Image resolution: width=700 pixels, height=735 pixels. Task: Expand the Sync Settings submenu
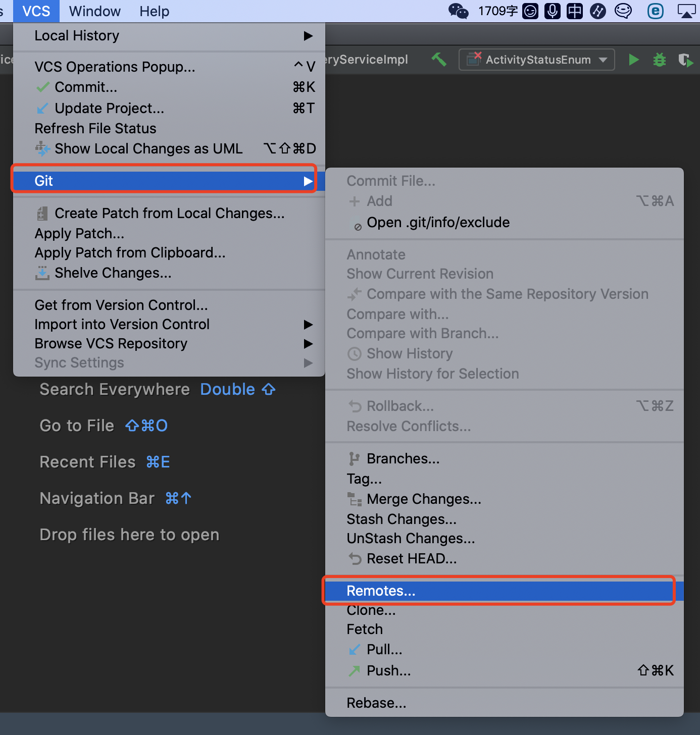(x=169, y=362)
